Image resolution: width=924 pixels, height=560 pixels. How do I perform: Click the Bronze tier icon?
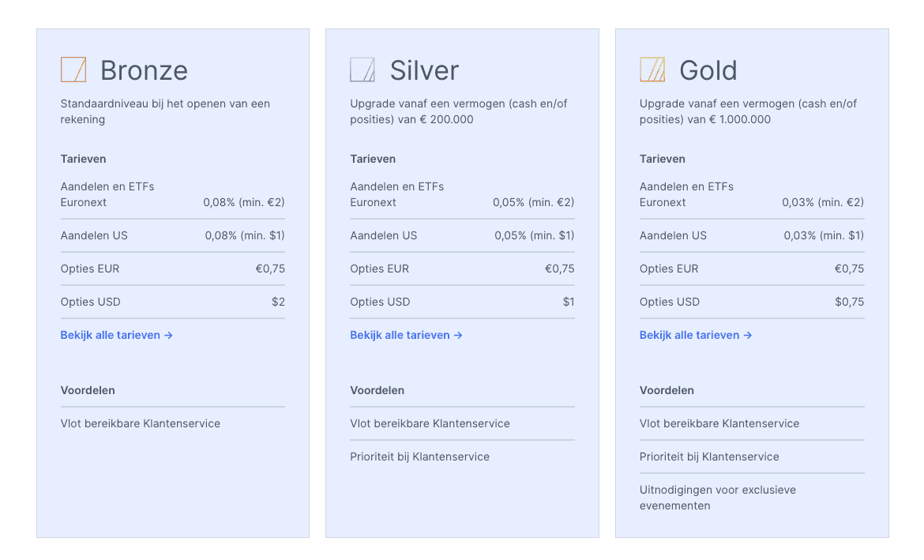[73, 70]
